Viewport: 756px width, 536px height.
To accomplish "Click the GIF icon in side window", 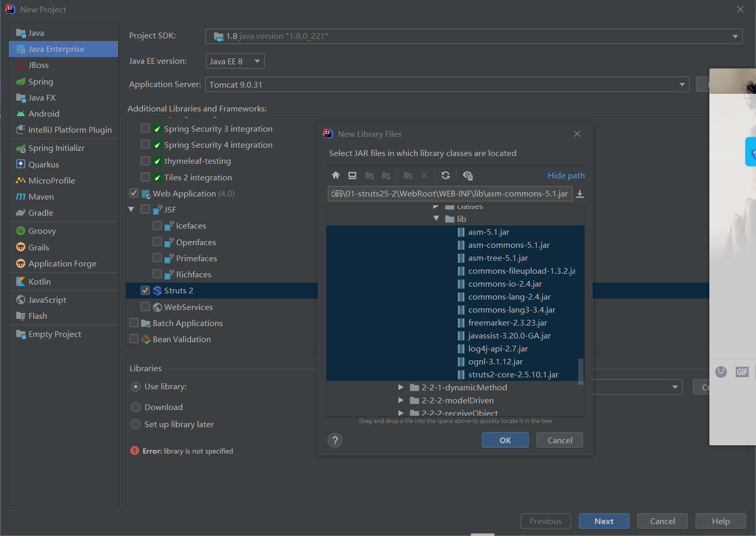I will [x=742, y=372].
